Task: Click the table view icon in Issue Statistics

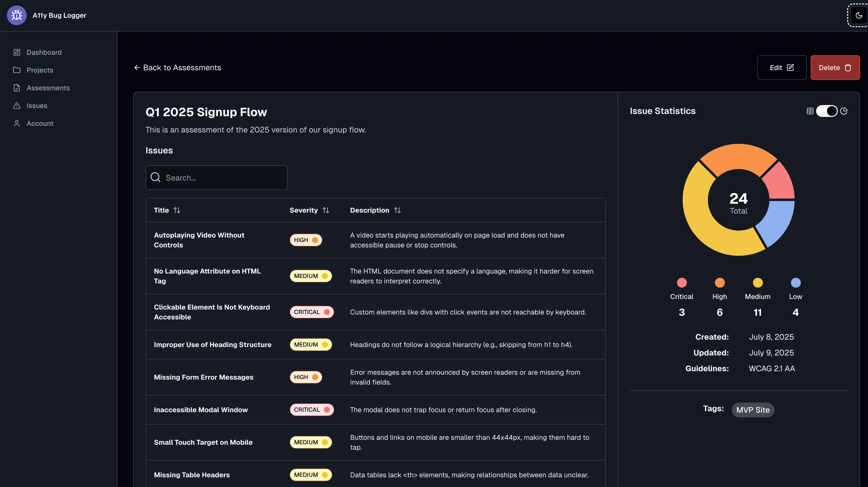Action: 810,111
